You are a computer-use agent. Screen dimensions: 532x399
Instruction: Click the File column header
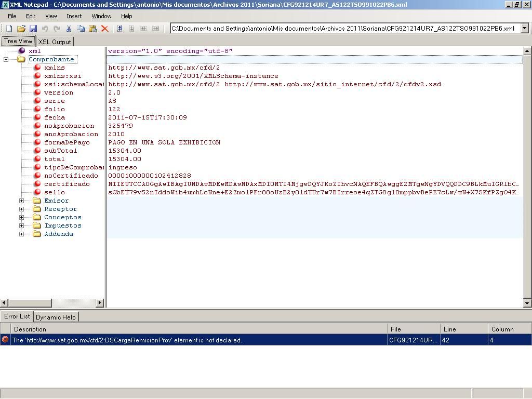[414, 329]
